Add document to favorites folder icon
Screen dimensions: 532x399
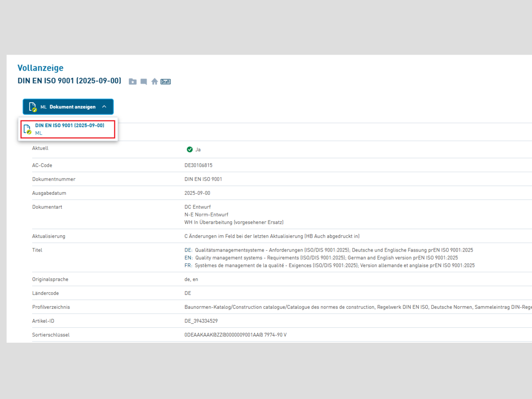tap(133, 82)
